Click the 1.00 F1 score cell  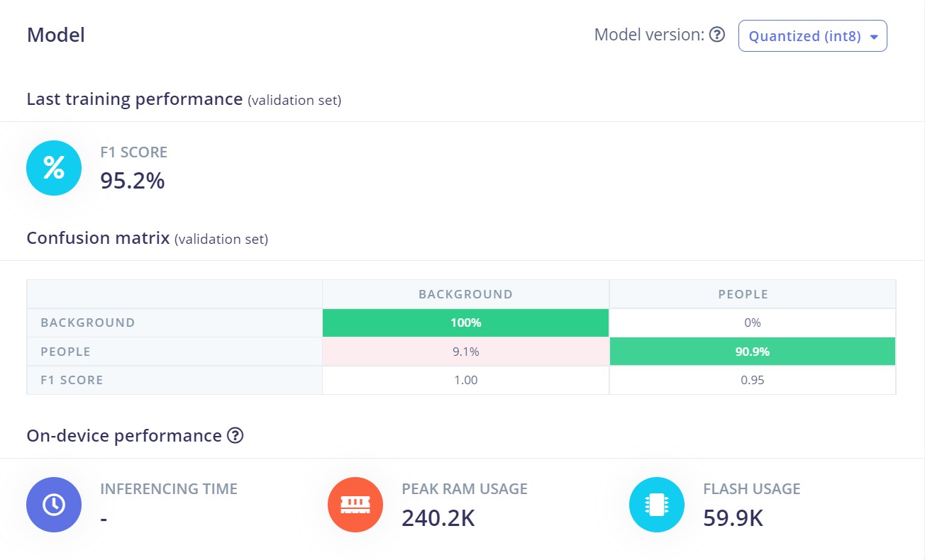465,380
